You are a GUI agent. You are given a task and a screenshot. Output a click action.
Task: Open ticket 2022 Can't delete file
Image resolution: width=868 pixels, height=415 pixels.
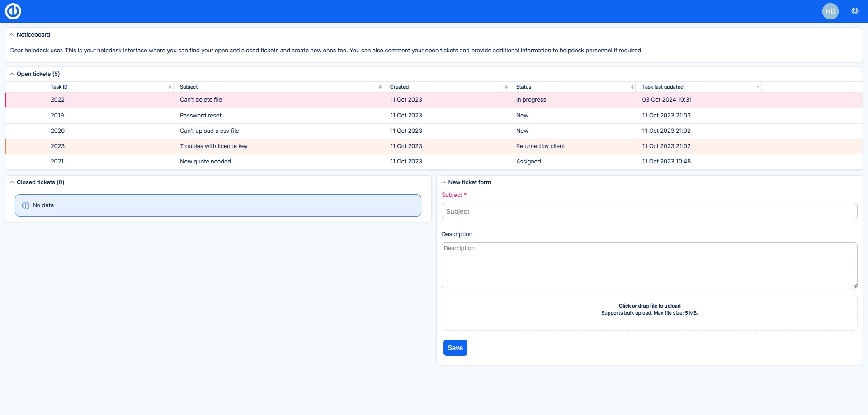(x=201, y=100)
